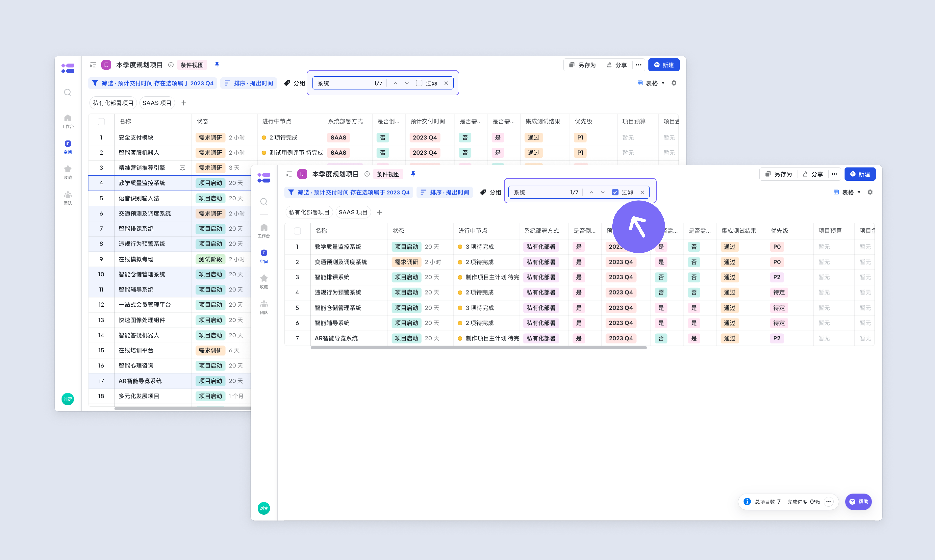The height and width of the screenshot is (560, 935).
Task: Add new view tab in back window
Action: (183, 103)
